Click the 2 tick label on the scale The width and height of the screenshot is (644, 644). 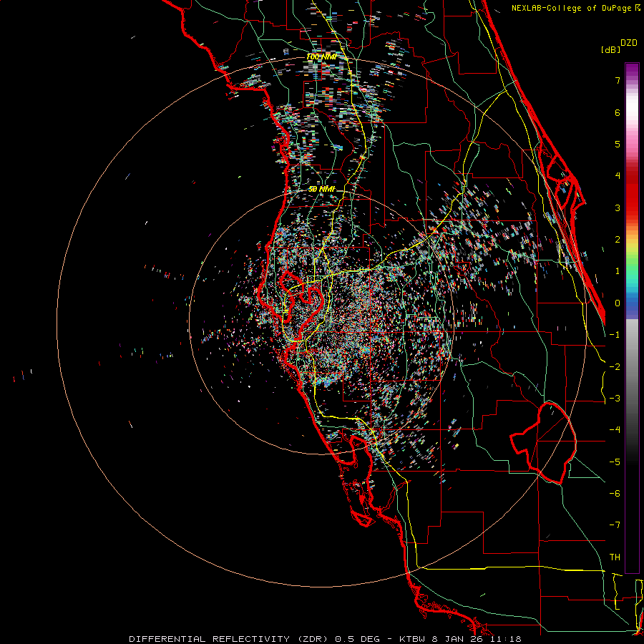point(618,240)
